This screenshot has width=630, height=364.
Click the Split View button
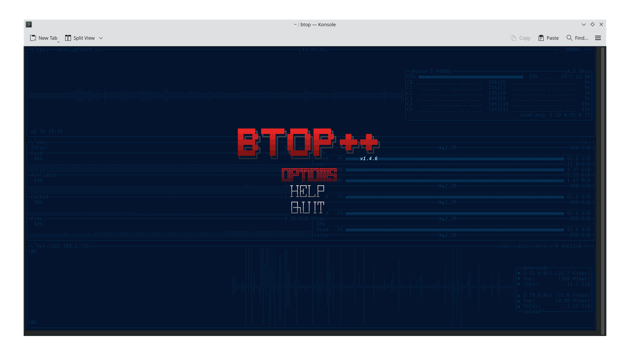click(x=80, y=38)
